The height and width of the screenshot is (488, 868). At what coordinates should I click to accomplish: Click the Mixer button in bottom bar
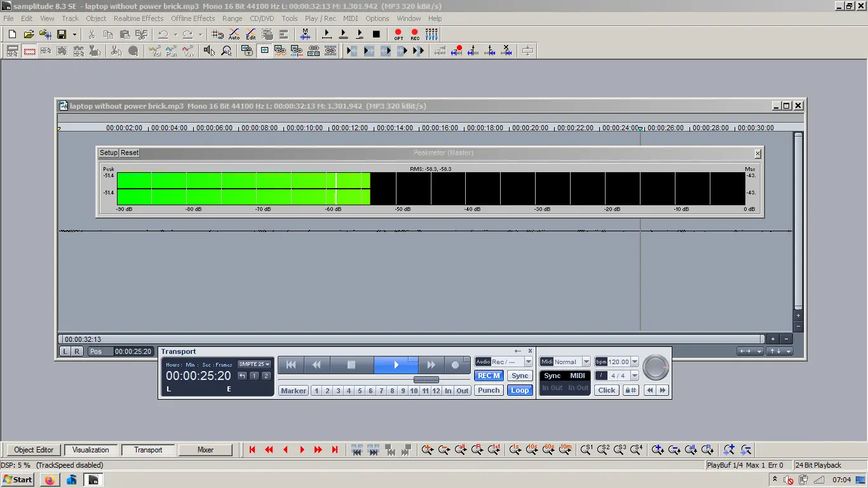click(205, 450)
